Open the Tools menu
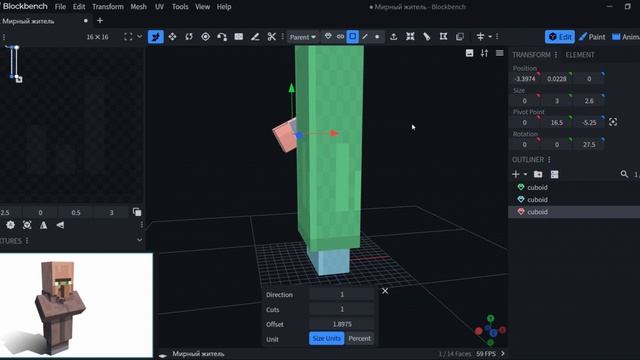This screenshot has width=640, height=360. (x=180, y=7)
